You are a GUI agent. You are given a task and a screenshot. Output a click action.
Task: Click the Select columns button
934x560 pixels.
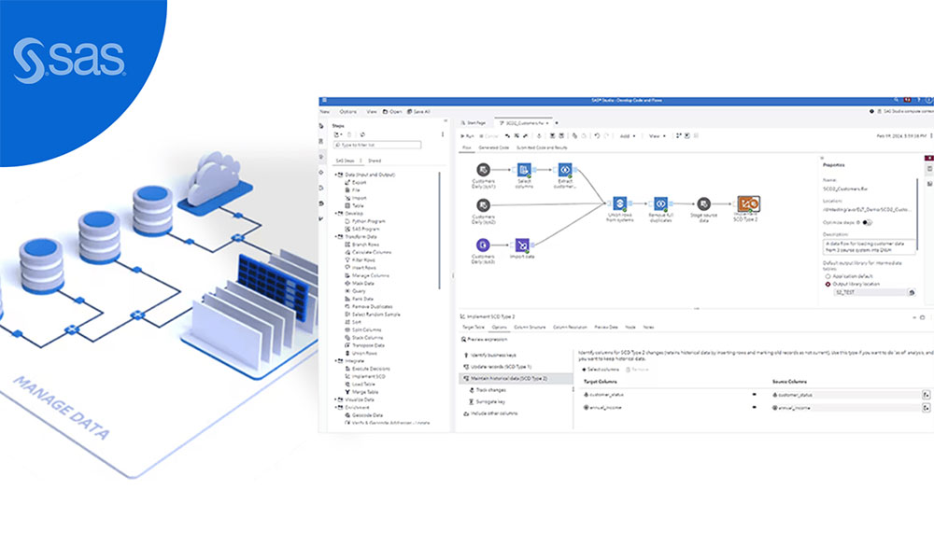click(x=601, y=370)
